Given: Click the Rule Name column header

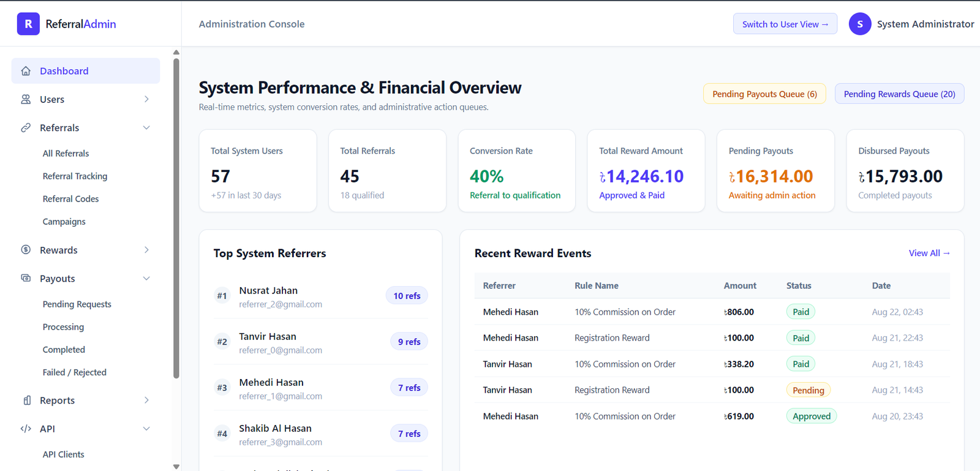Looking at the screenshot, I should (x=597, y=285).
